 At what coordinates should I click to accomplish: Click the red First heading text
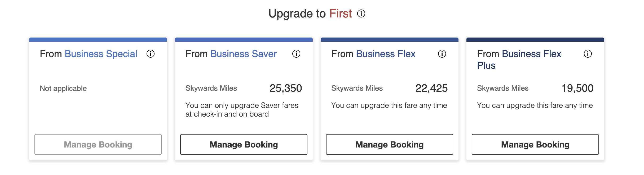click(x=341, y=13)
